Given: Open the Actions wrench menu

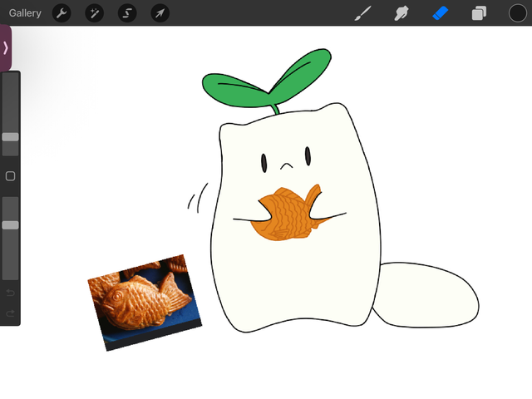Looking at the screenshot, I should tap(62, 13).
